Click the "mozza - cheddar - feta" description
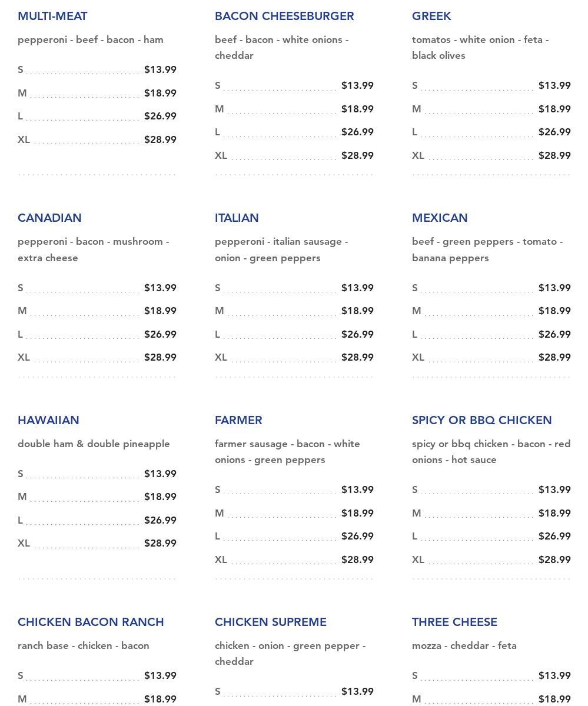The height and width of the screenshot is (706, 588). pos(464,646)
